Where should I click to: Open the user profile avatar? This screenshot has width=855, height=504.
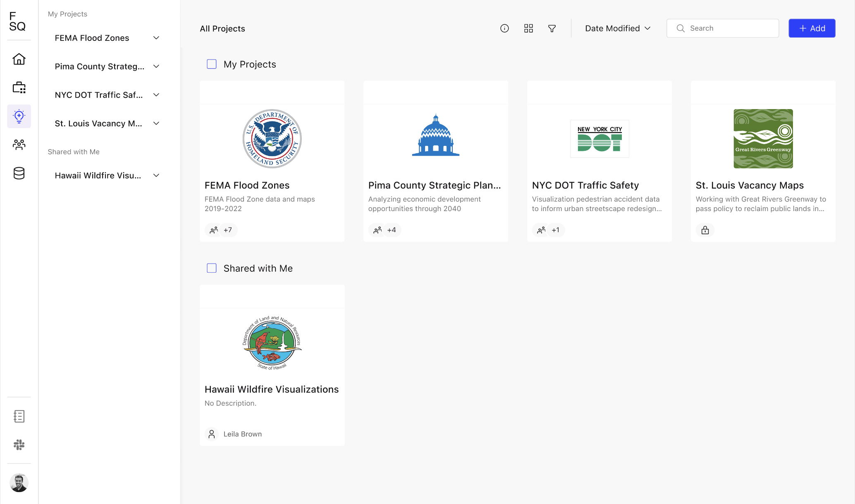[19, 483]
